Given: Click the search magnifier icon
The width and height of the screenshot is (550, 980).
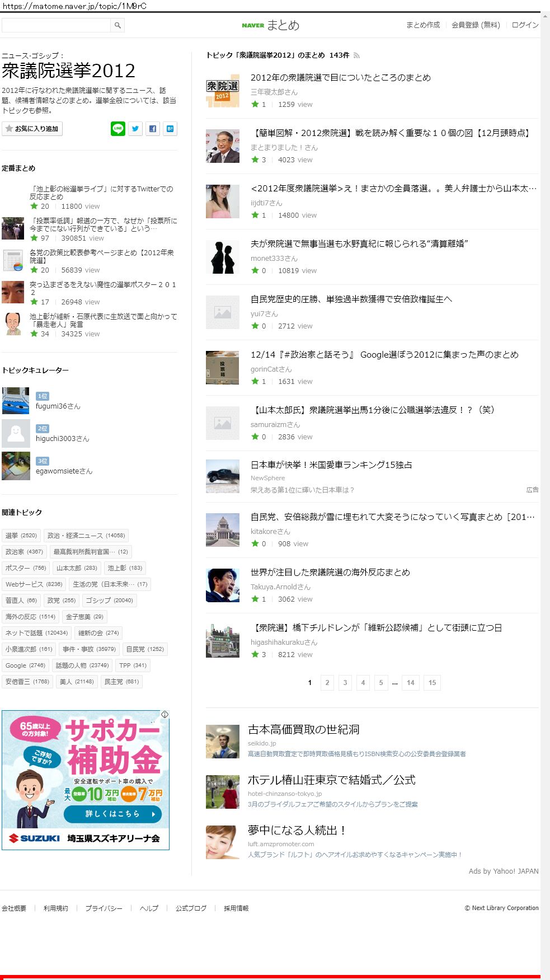Looking at the screenshot, I should click(x=117, y=25).
